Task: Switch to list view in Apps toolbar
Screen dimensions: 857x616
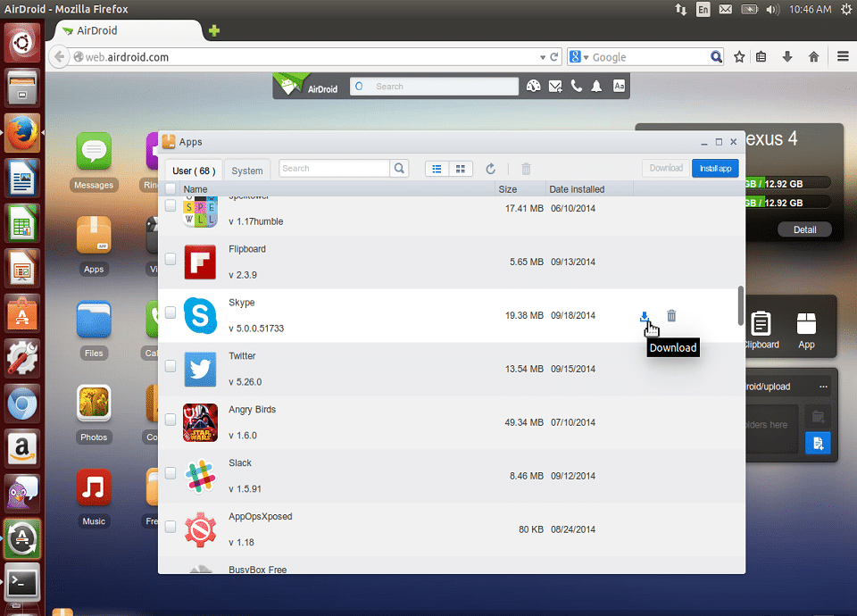Action: pyautogui.click(x=437, y=169)
